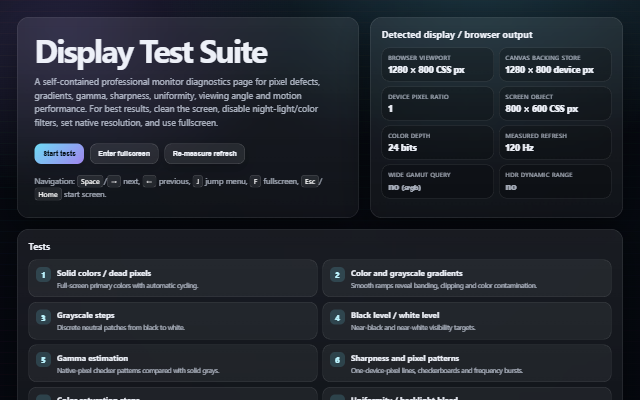The height and width of the screenshot is (400, 640).
Task: Click Browser Viewport value 1280 × 800 CSS px
Action: click(426, 70)
